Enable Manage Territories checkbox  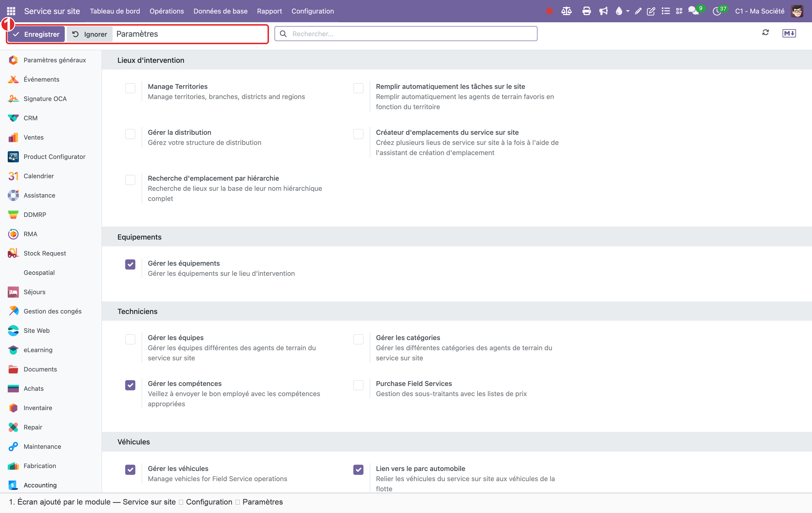click(130, 88)
